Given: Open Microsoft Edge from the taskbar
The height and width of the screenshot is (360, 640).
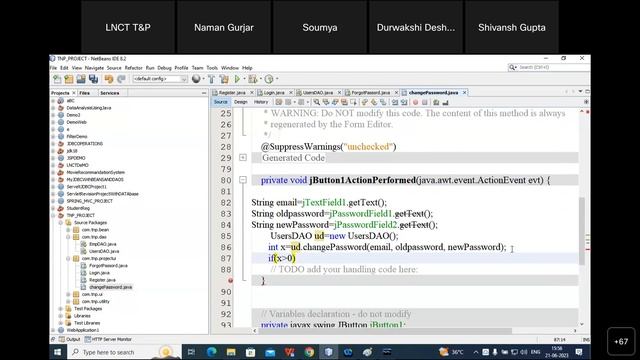Looking at the screenshot, I should pyautogui.click(x=211, y=352).
